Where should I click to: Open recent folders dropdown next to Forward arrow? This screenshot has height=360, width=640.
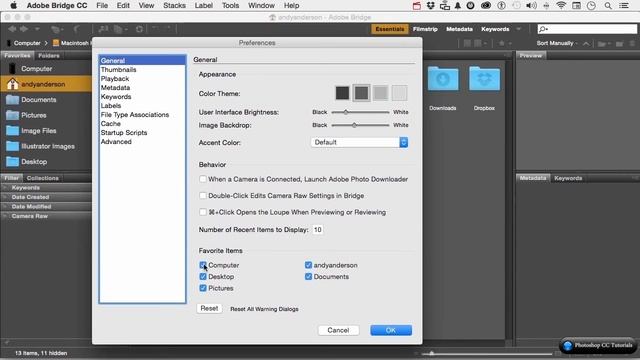click(x=37, y=29)
